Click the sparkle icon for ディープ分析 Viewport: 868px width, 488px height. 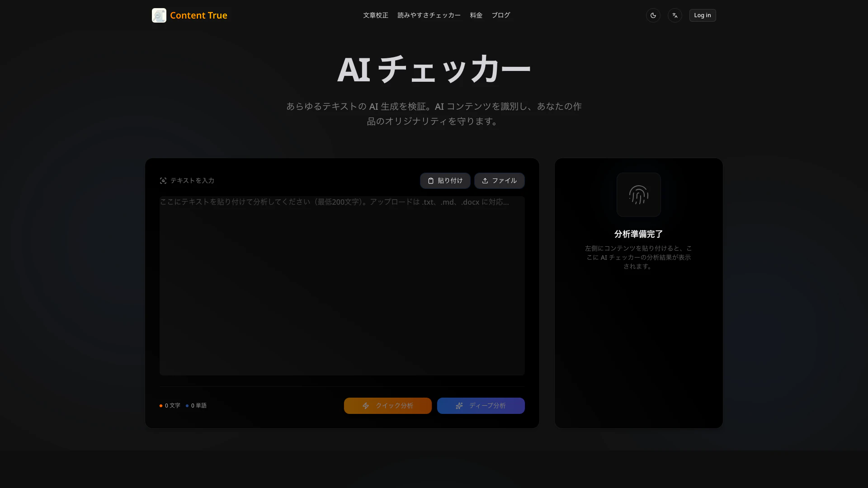(459, 406)
